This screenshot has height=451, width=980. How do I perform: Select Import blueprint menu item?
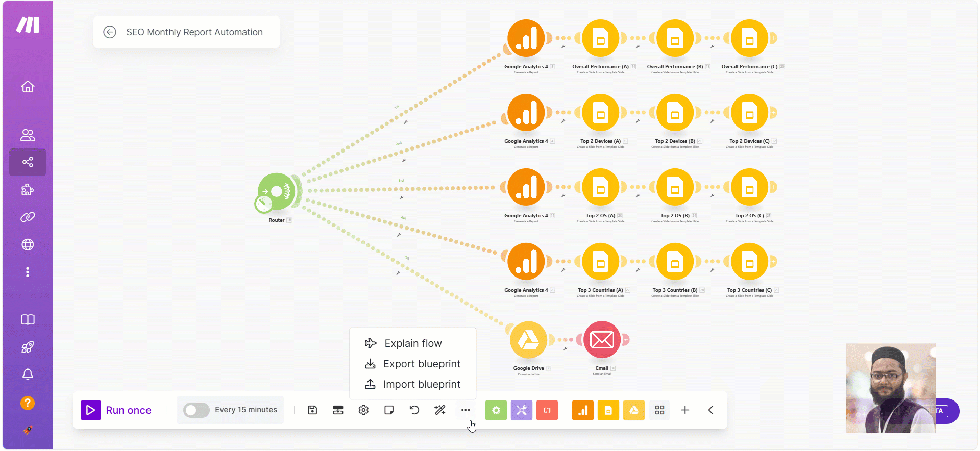click(x=413, y=384)
